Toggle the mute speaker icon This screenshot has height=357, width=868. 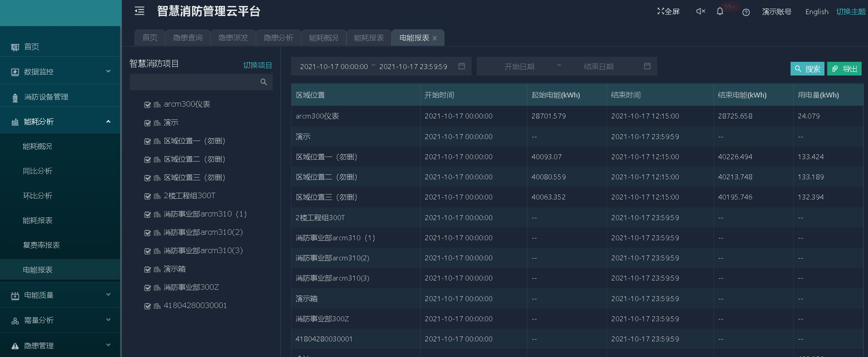tap(700, 11)
